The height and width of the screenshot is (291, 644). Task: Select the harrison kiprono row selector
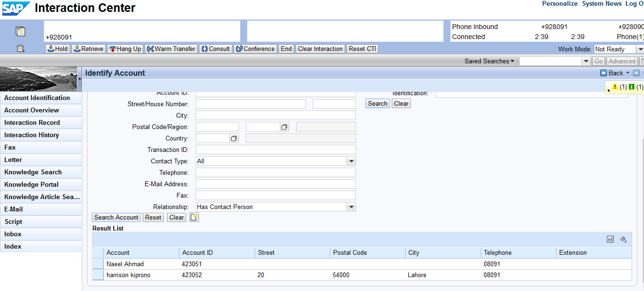pyautogui.click(x=98, y=275)
